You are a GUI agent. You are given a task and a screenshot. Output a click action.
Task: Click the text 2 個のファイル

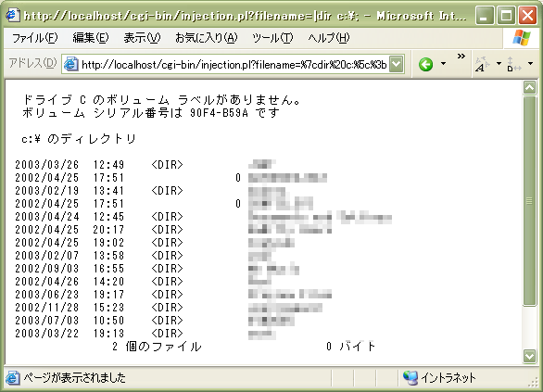[x=157, y=347]
